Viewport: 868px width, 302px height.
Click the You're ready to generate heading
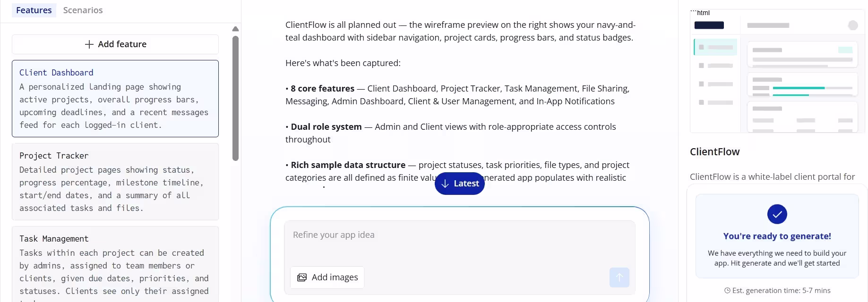point(777,236)
